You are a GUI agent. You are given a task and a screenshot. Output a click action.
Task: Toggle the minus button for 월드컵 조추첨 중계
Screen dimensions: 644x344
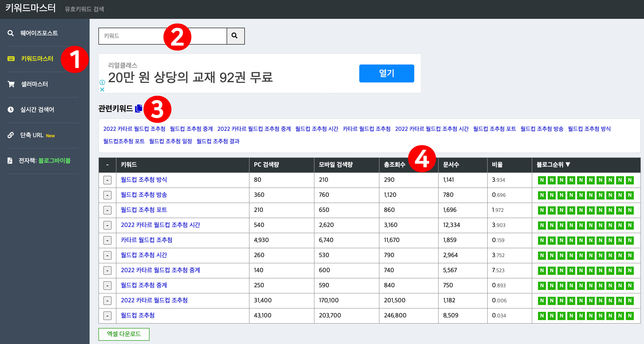click(x=108, y=285)
